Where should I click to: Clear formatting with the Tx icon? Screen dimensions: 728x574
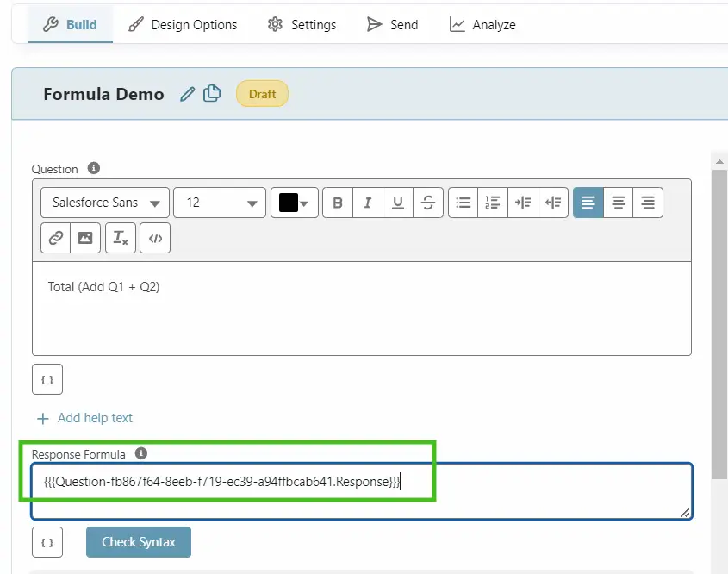(x=121, y=238)
